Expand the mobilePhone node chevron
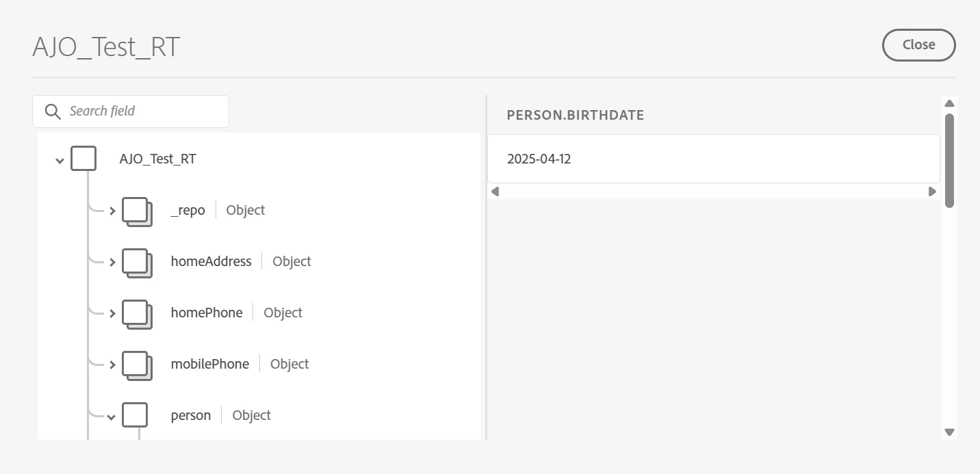Image resolution: width=980 pixels, height=474 pixels. pos(113,365)
